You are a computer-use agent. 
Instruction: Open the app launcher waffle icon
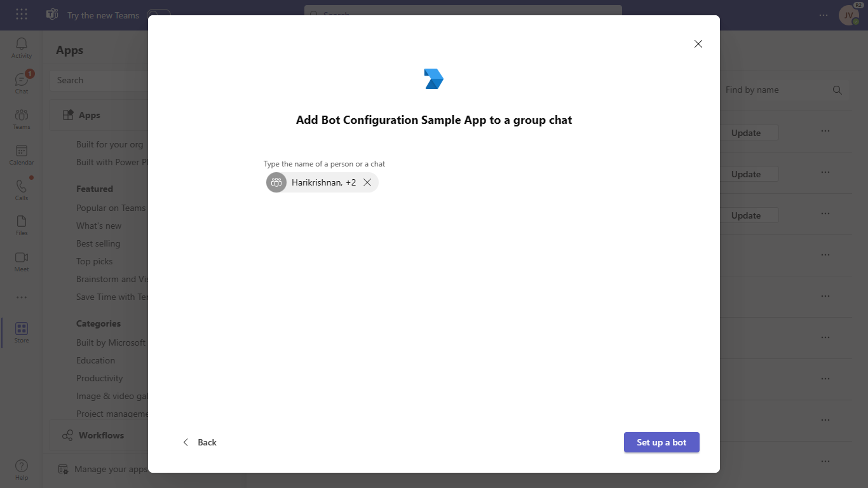click(x=22, y=15)
